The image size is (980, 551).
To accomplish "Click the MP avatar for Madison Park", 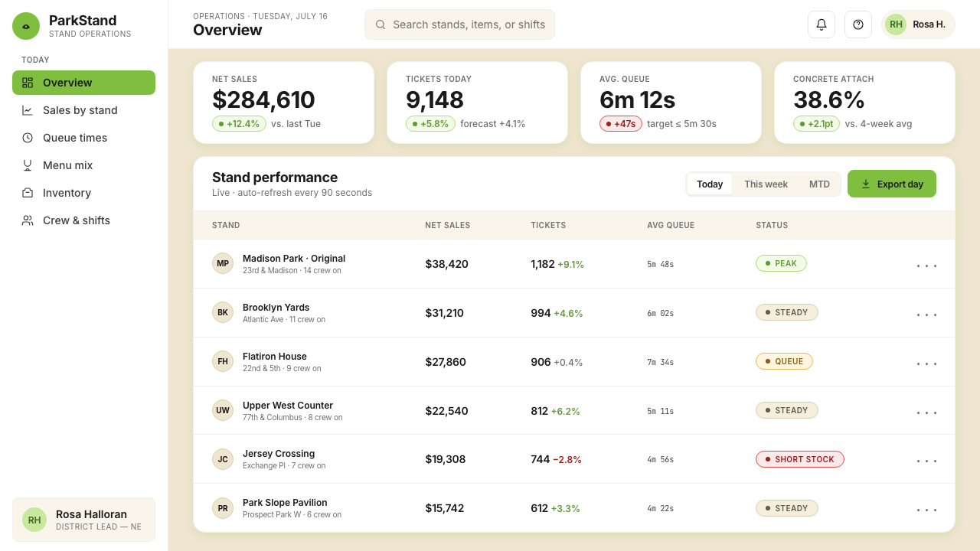I will [223, 263].
